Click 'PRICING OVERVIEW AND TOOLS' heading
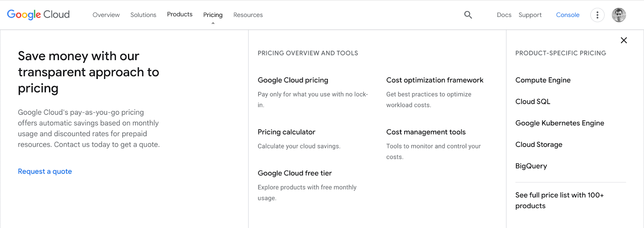Image resolution: width=644 pixels, height=228 pixels. (308, 53)
